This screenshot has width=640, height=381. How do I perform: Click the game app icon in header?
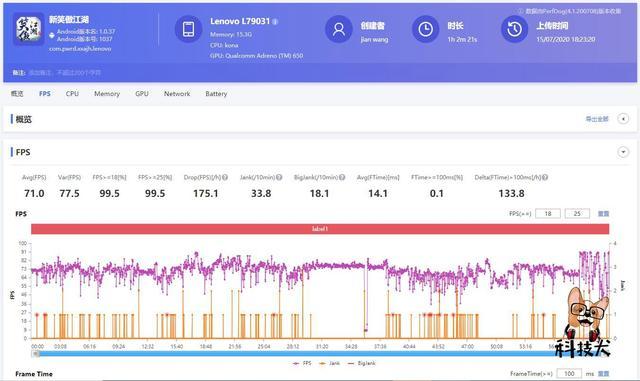[28, 29]
